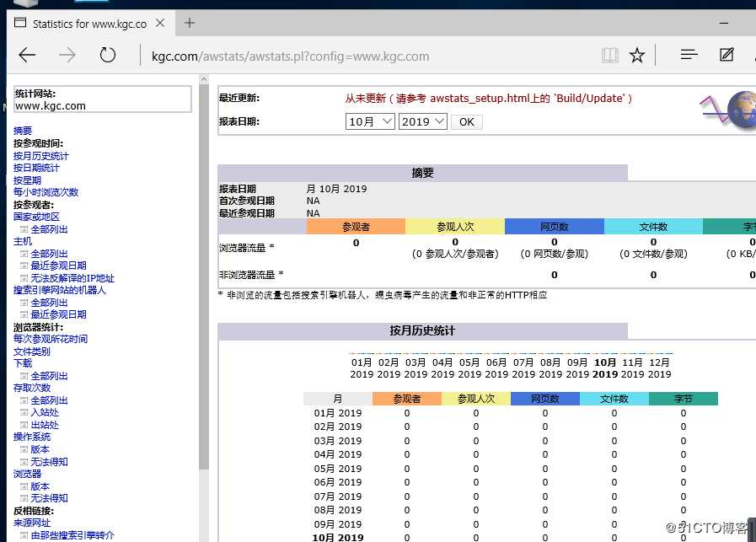Viewport: 756px width, 542px height.
Task: Go back to the previous page
Action: pyautogui.click(x=27, y=56)
